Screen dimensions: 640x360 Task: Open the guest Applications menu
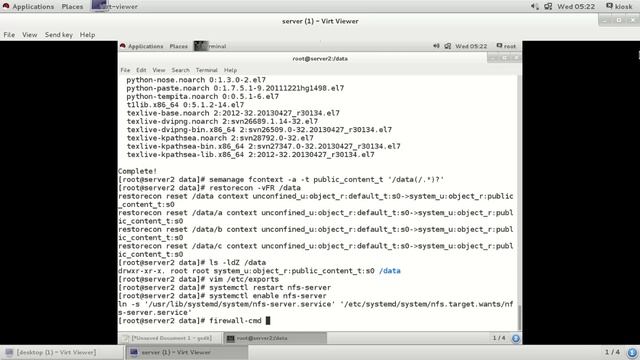point(145,46)
